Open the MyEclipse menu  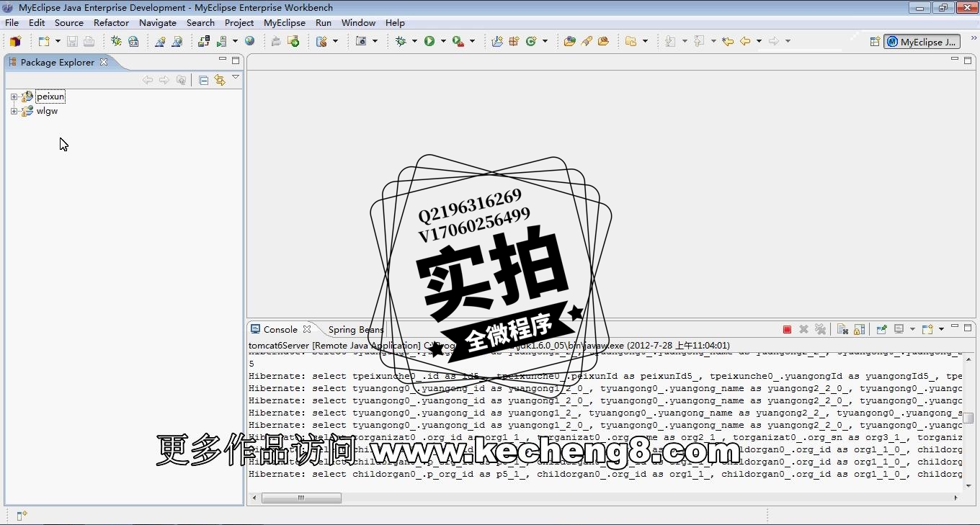tap(285, 22)
